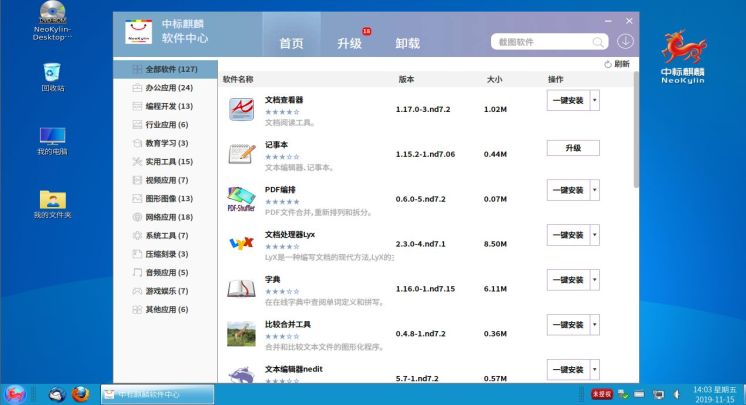Switch to the 升级 tab
This screenshot has width=746, height=405.
coord(349,43)
